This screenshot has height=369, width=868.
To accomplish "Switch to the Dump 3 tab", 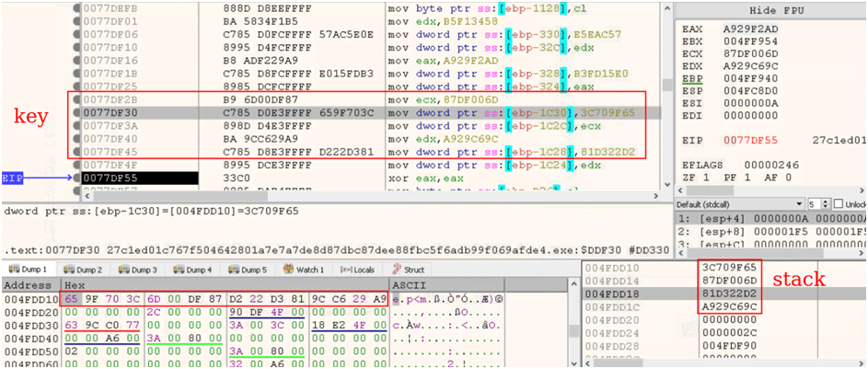I will pyautogui.click(x=137, y=270).
